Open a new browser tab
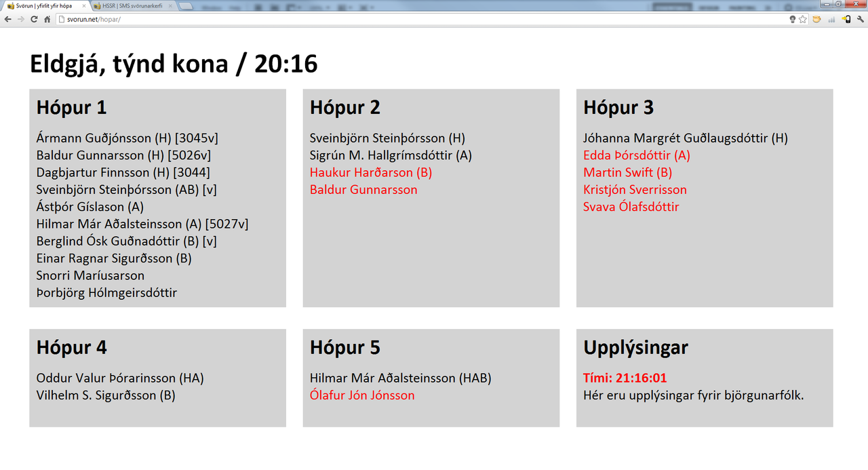Image resolution: width=868 pixels, height=470 pixels. pyautogui.click(x=187, y=6)
